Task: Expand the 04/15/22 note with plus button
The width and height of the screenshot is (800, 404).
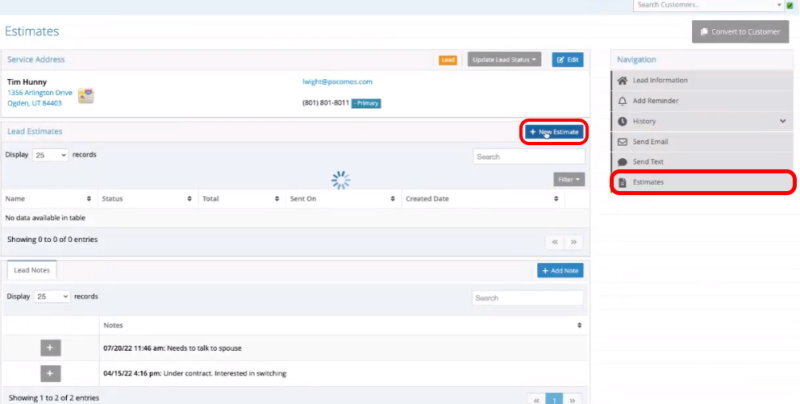Action: (51, 373)
